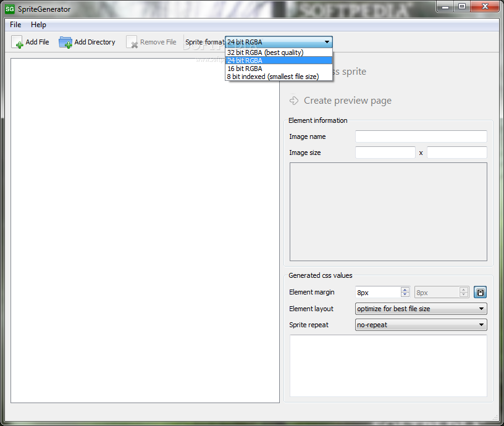The height and width of the screenshot is (426, 504).
Task: Open the Element layout dropdown
Action: 421,309
